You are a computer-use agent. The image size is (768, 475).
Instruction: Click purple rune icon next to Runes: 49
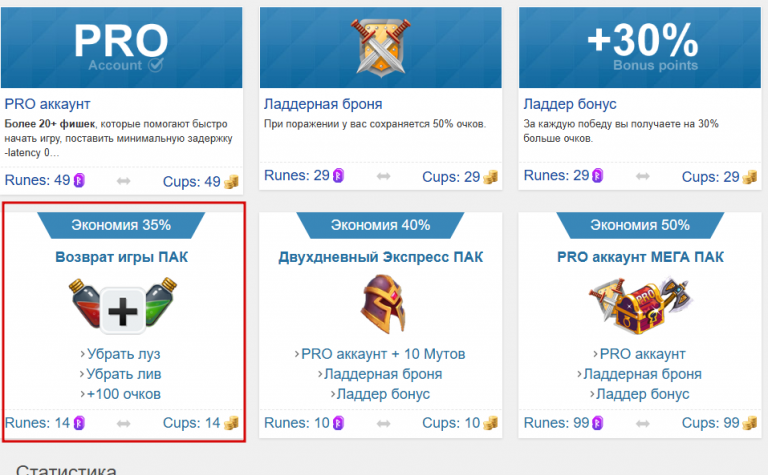point(79,181)
